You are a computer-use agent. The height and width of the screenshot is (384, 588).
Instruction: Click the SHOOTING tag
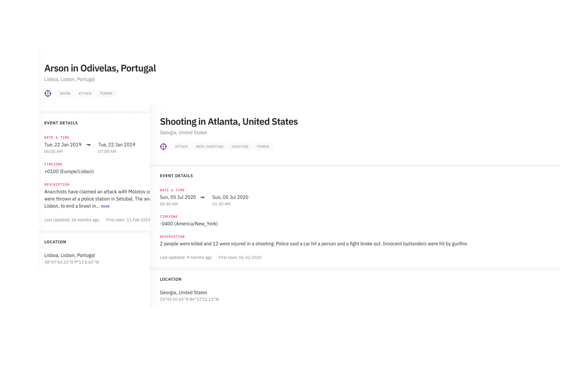click(x=240, y=147)
